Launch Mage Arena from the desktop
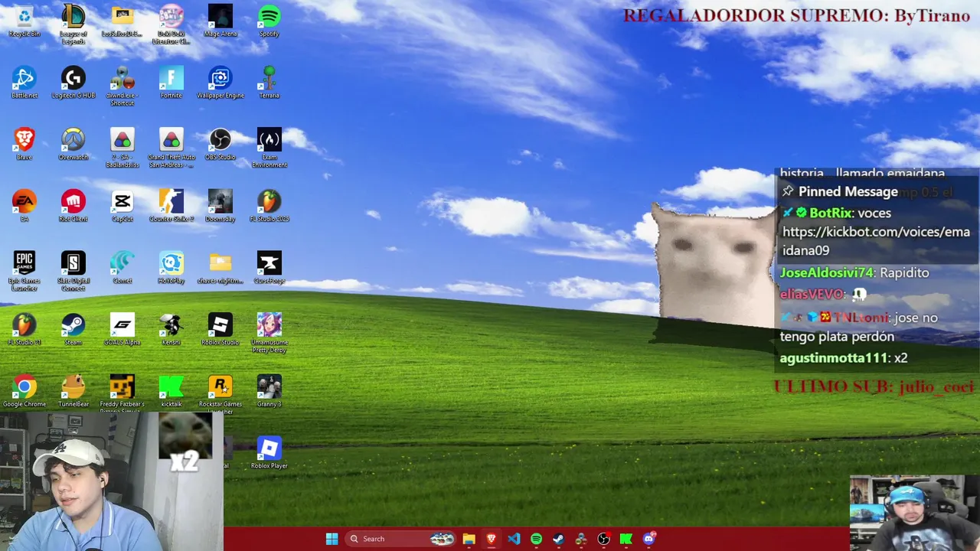 tap(220, 21)
